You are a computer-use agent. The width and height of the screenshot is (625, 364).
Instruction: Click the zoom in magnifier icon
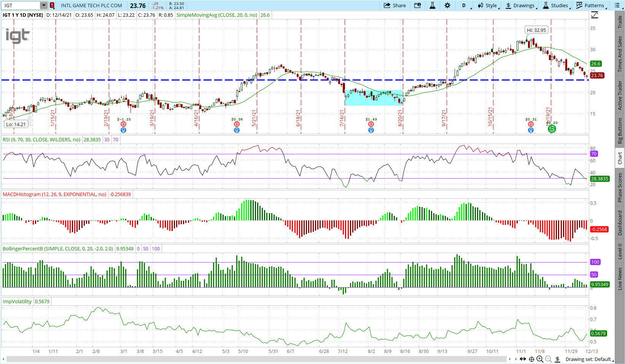click(x=540, y=359)
